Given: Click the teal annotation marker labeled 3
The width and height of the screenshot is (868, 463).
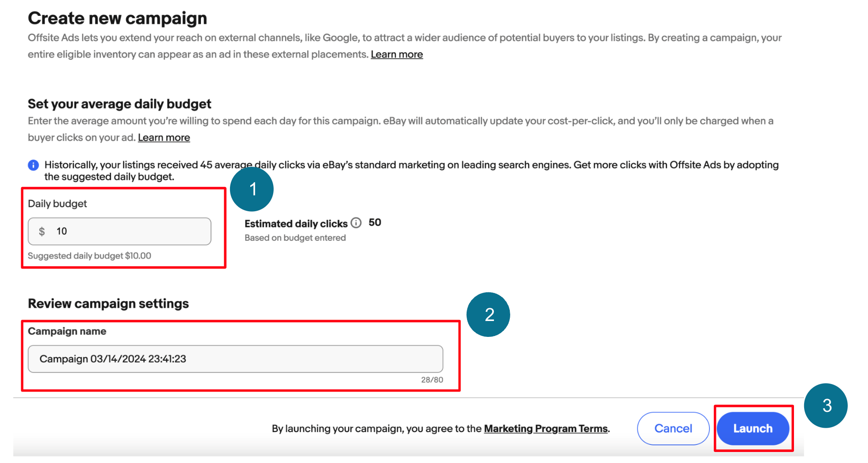Looking at the screenshot, I should click(827, 406).
